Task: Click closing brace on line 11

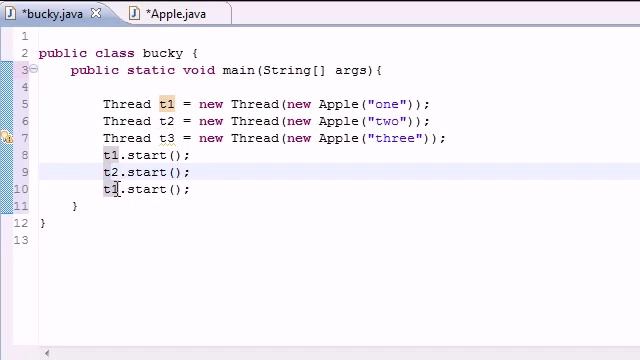Action: pos(75,206)
